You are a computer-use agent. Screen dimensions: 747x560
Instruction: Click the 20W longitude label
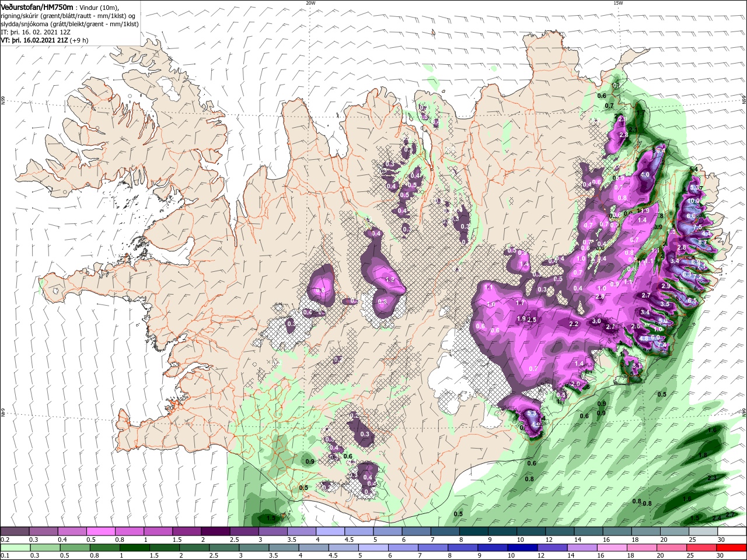[x=310, y=3]
